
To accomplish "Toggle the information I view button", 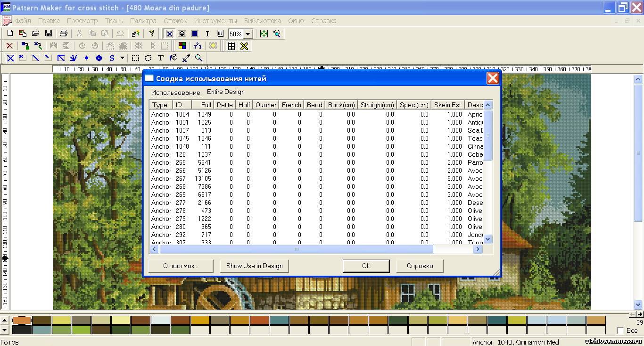I will click(207, 34).
